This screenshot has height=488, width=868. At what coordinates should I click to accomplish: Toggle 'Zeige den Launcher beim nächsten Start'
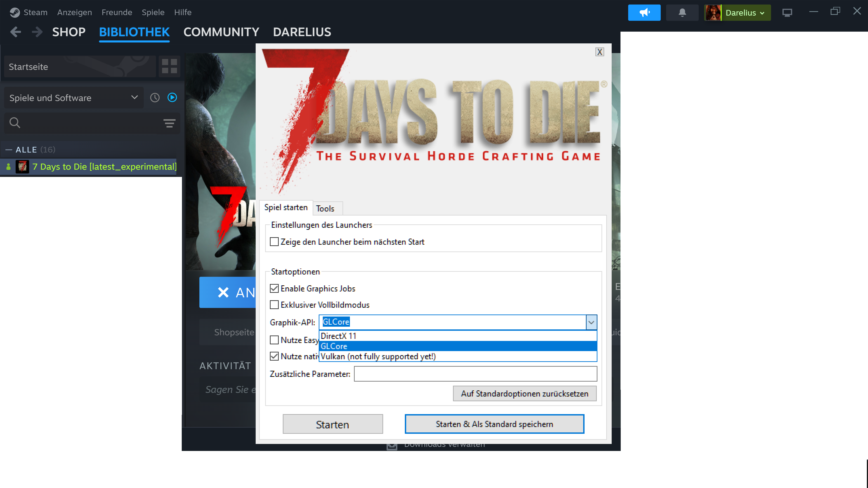click(x=274, y=242)
